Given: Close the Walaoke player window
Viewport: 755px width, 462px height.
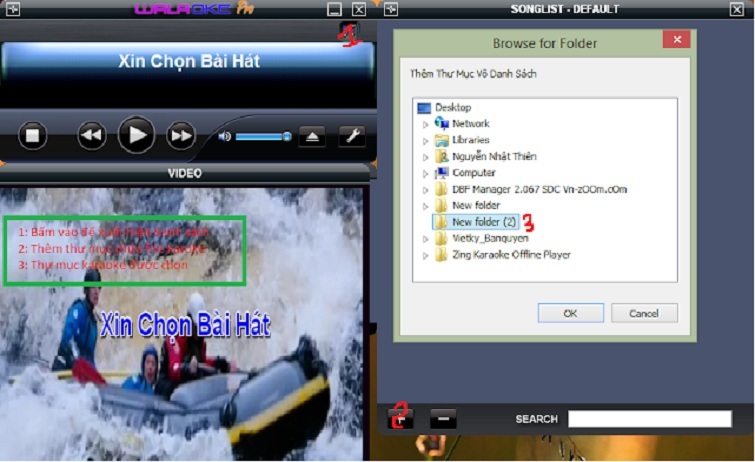Looking at the screenshot, I should 359,9.
